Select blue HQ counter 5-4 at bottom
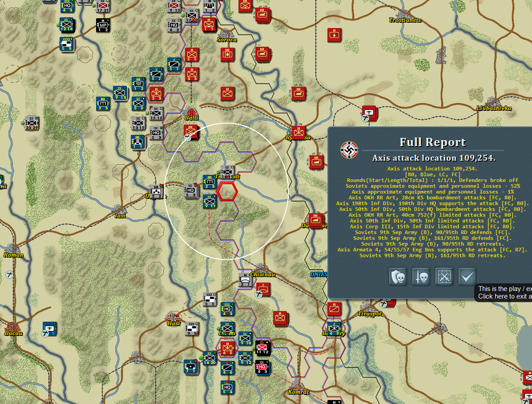The width and height of the screenshot is (532, 404). point(227,387)
